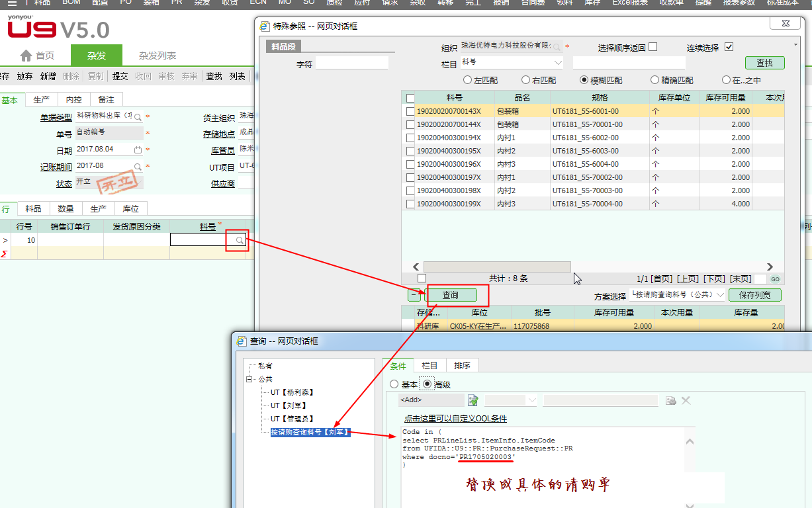The height and width of the screenshot is (508, 812).
Task: Click the GO page jump icon
Action: point(775,279)
